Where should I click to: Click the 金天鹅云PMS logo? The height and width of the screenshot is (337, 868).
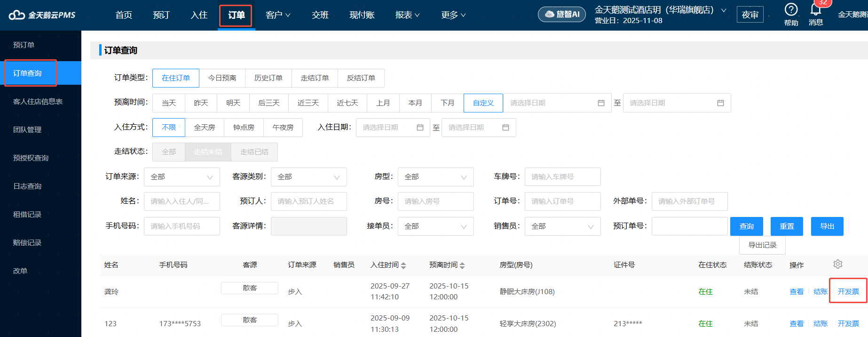[42, 15]
